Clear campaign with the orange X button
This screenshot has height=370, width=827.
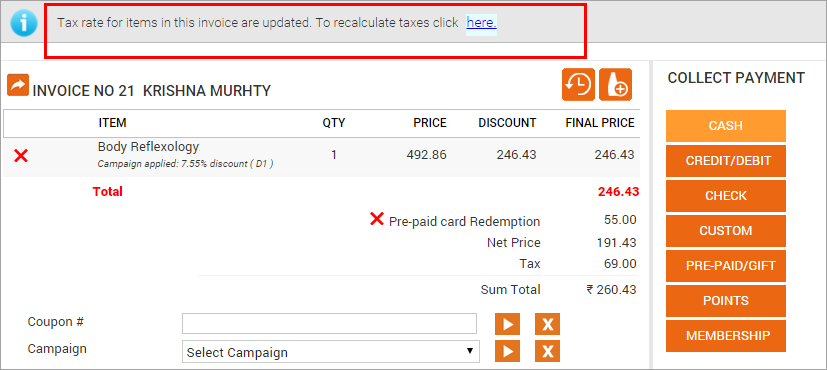(x=547, y=351)
